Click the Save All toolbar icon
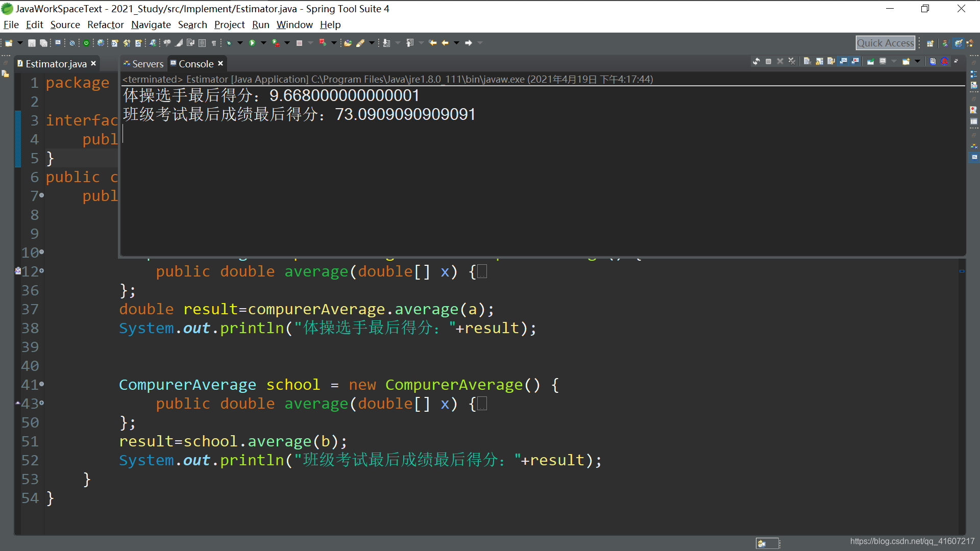 coord(43,43)
